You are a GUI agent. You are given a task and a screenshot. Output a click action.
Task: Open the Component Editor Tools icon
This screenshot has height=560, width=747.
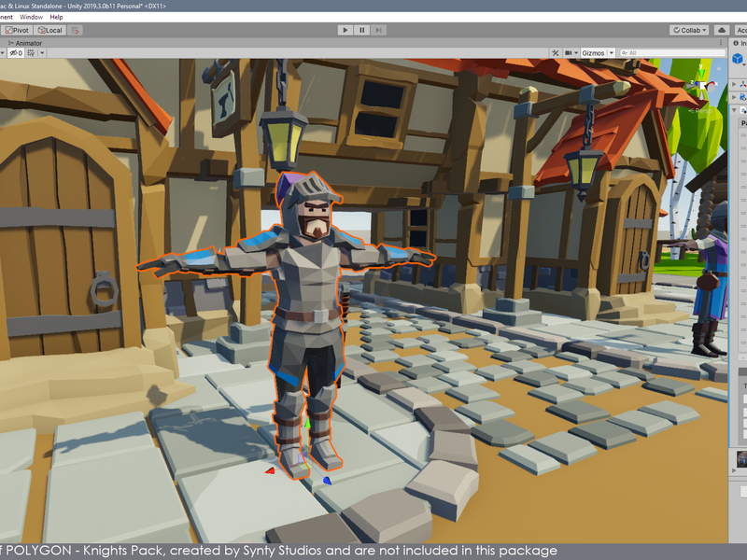[555, 53]
